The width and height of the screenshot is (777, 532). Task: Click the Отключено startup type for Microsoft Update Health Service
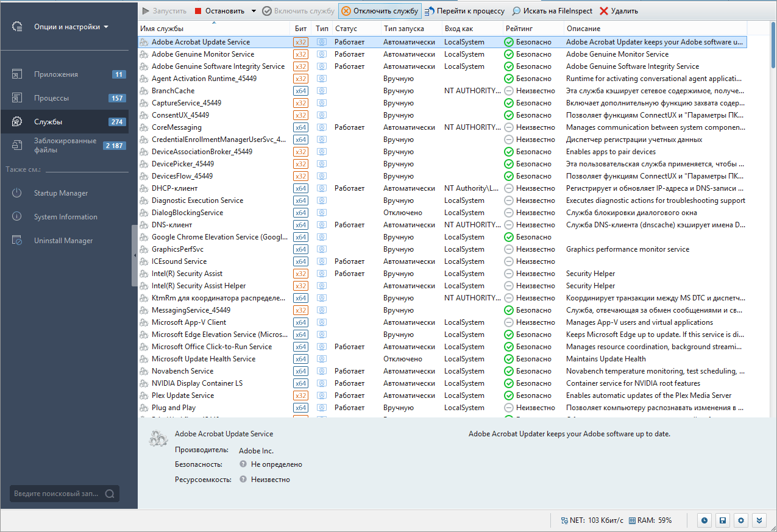[403, 359]
